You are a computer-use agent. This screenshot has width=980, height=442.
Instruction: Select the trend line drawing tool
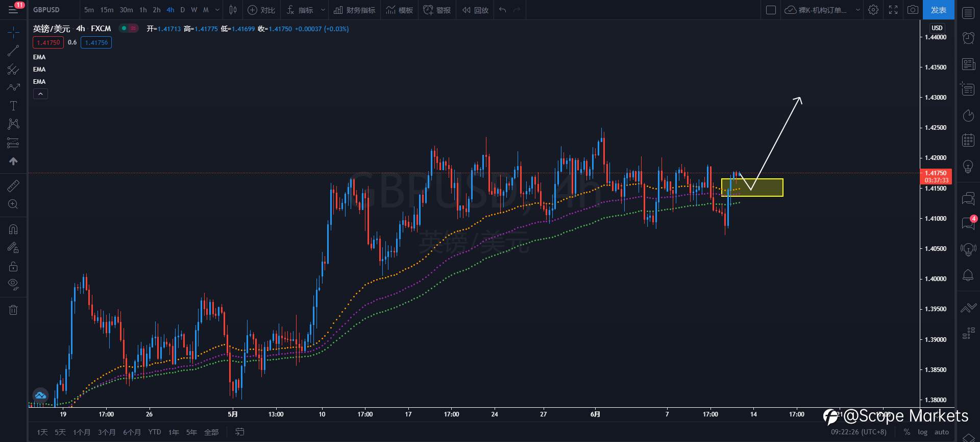[x=13, y=51]
